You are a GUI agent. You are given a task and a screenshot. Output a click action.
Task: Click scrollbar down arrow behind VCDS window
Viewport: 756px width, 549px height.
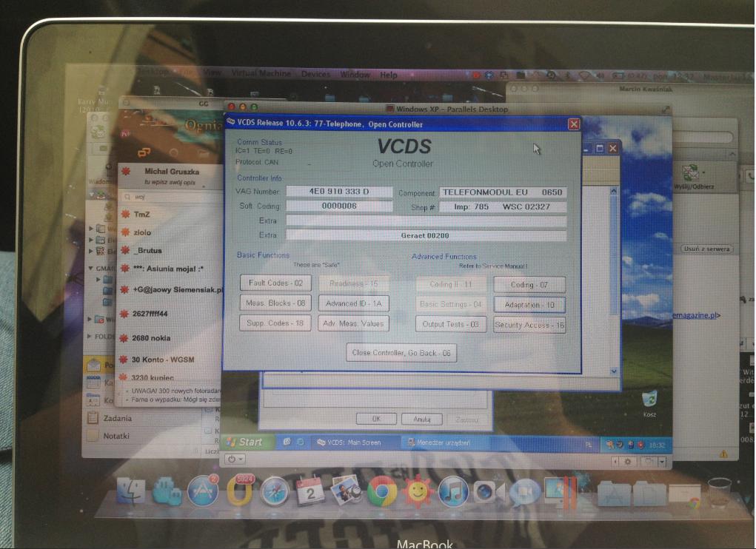pos(613,371)
